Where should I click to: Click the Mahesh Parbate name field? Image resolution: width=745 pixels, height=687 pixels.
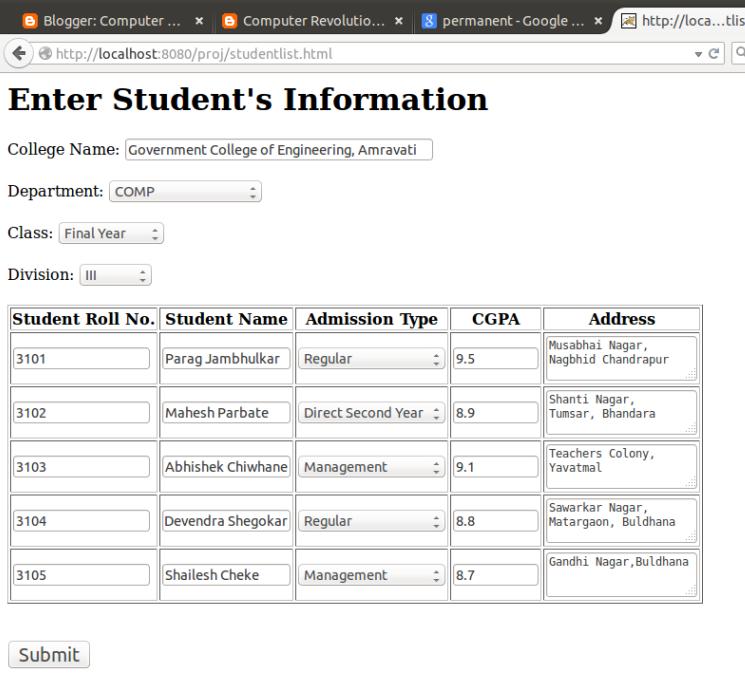[x=226, y=412]
